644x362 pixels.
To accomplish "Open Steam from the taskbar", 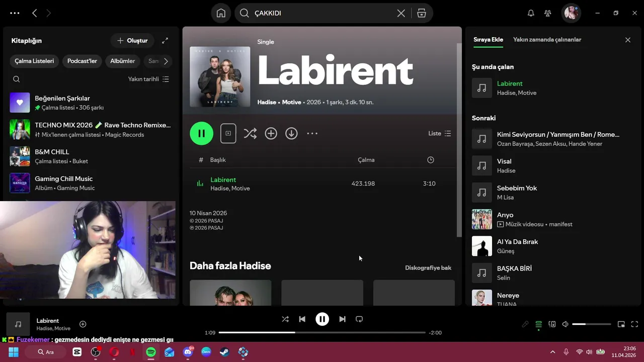I will point(224,352).
